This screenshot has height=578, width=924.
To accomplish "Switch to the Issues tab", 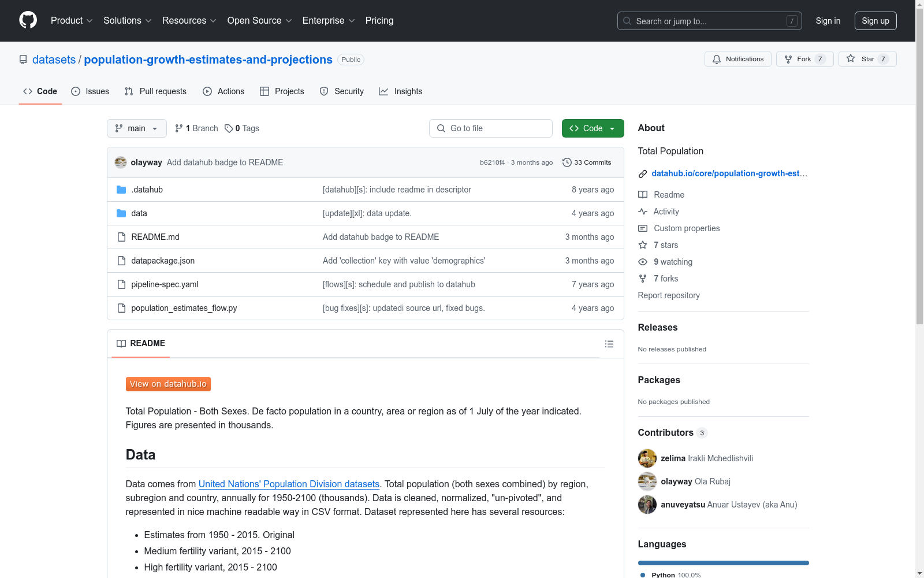I will [x=90, y=91].
